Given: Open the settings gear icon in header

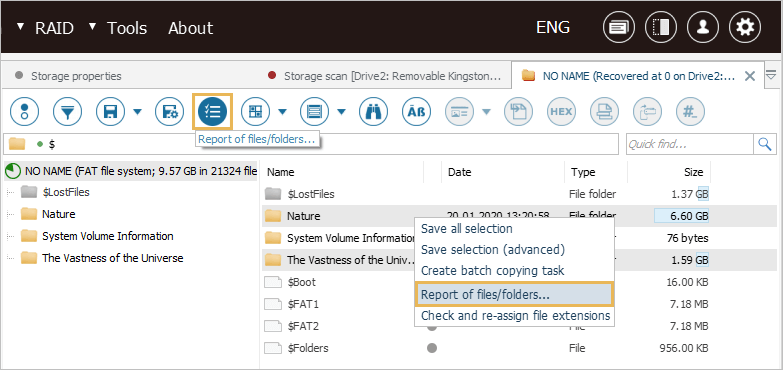Looking at the screenshot, I should point(745,27).
